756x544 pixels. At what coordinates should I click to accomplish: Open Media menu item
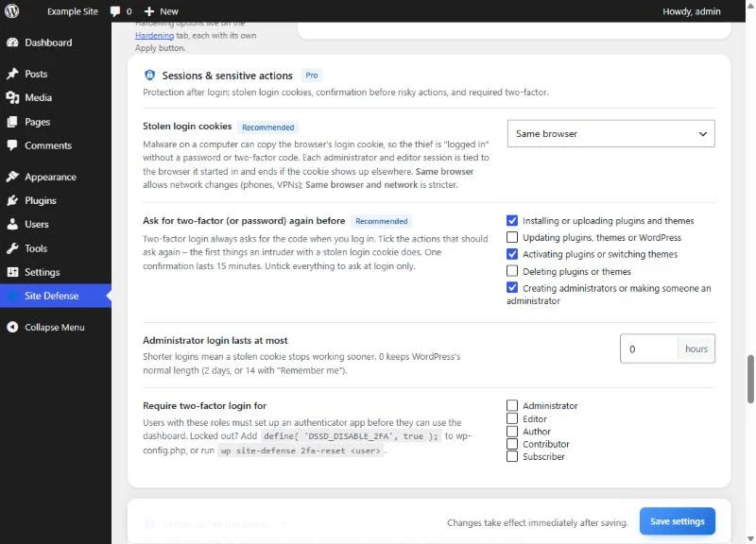coord(56,97)
